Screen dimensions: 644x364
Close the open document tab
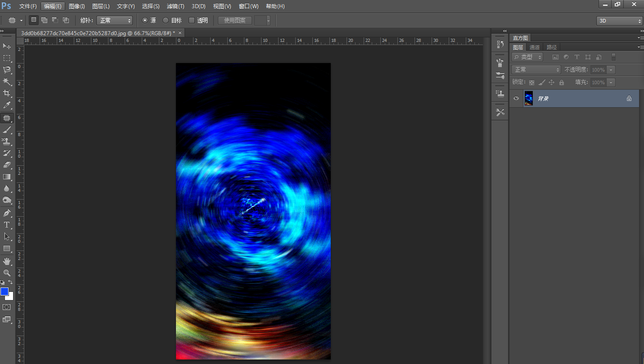[x=180, y=33]
